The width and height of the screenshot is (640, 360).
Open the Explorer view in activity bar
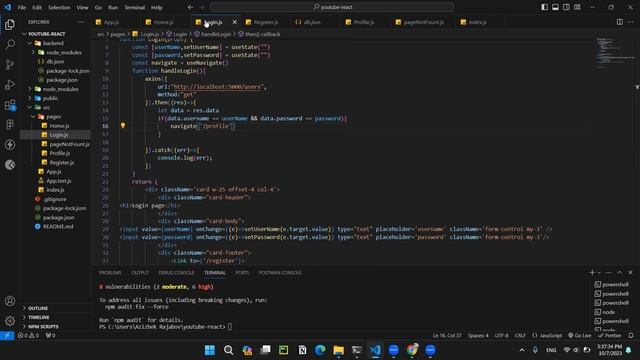click(x=10, y=24)
